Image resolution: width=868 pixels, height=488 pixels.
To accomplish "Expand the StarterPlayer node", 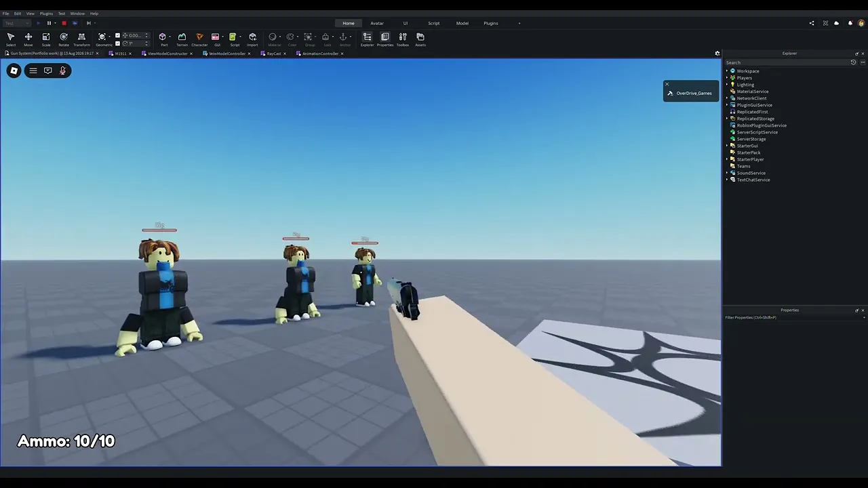I will coord(727,159).
